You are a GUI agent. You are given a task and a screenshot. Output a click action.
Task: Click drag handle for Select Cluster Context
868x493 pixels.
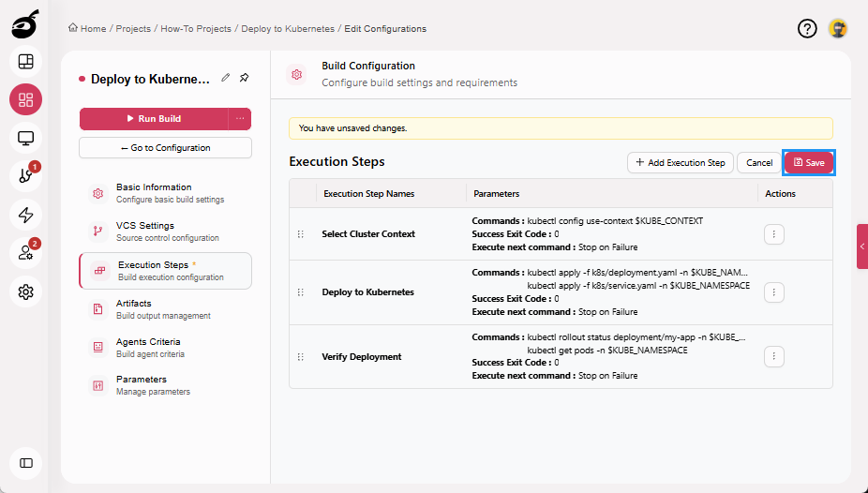[x=301, y=234]
